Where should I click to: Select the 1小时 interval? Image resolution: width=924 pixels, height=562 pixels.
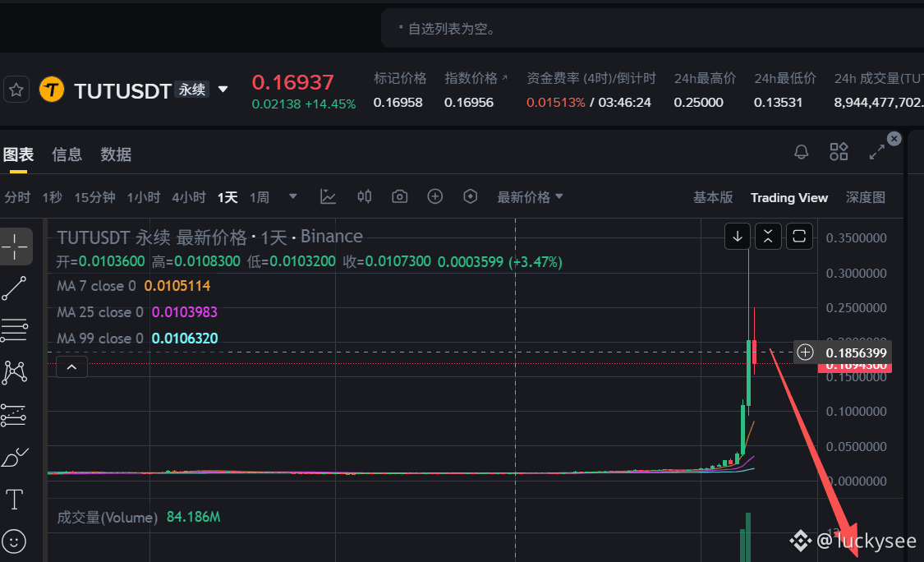(x=143, y=197)
